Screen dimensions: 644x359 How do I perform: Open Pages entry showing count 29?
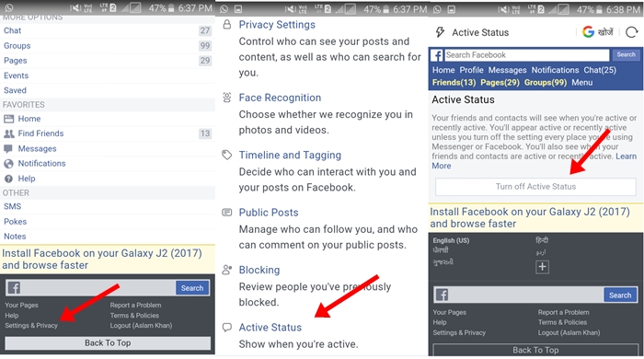click(x=16, y=61)
